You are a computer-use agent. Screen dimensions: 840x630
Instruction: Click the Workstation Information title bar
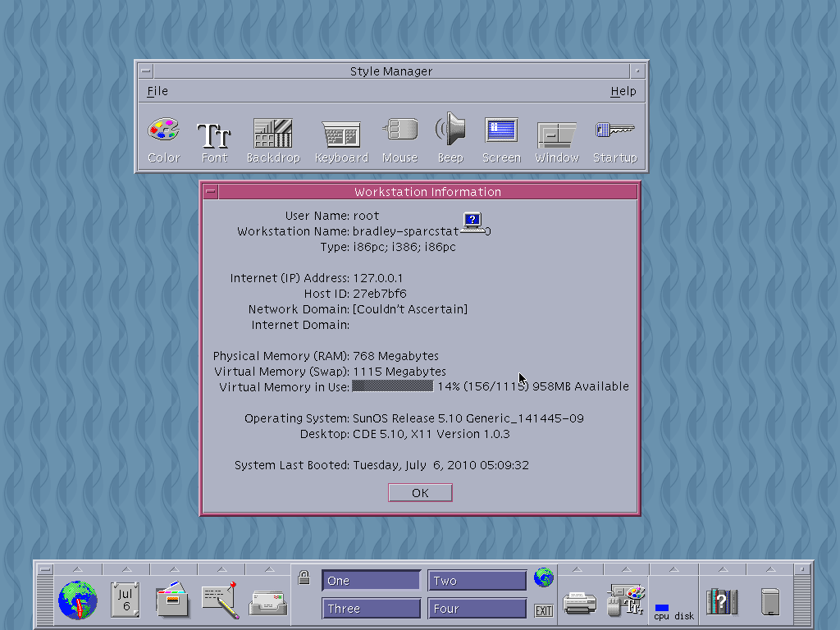point(427,192)
